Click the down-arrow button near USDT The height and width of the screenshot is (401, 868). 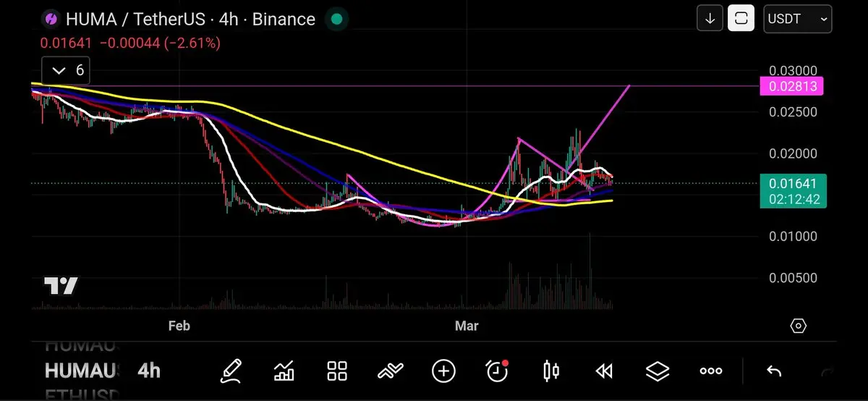(x=710, y=19)
